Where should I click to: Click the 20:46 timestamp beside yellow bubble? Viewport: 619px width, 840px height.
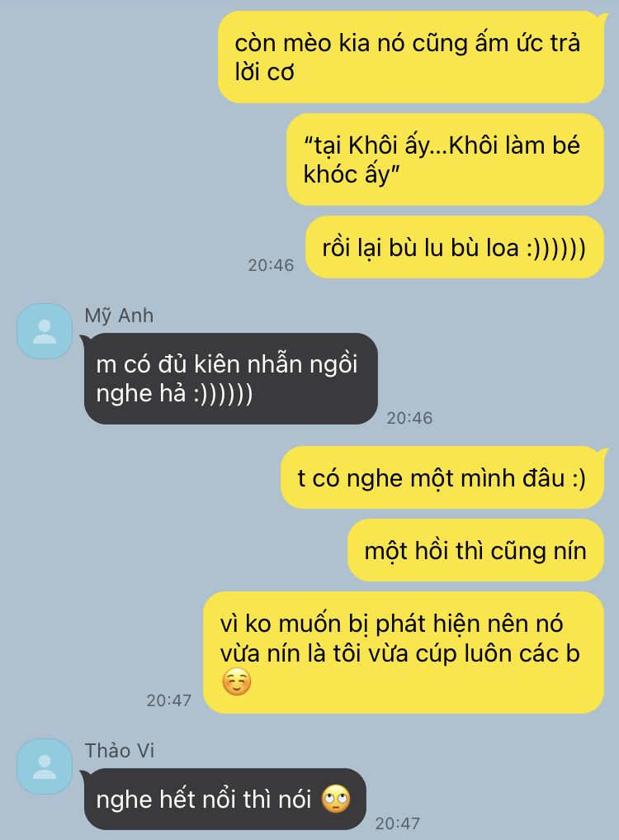tap(271, 264)
